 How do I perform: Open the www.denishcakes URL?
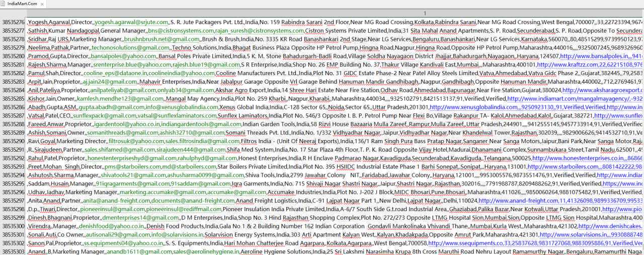tap(611, 226)
